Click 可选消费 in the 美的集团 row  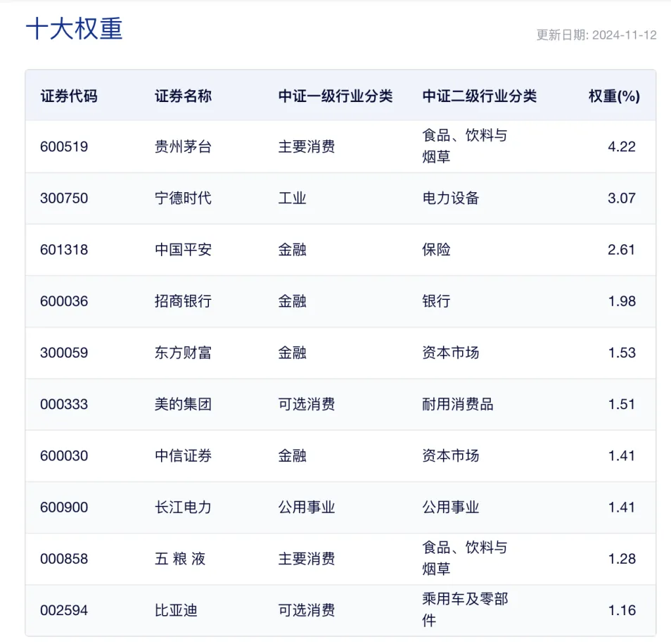[x=307, y=404]
